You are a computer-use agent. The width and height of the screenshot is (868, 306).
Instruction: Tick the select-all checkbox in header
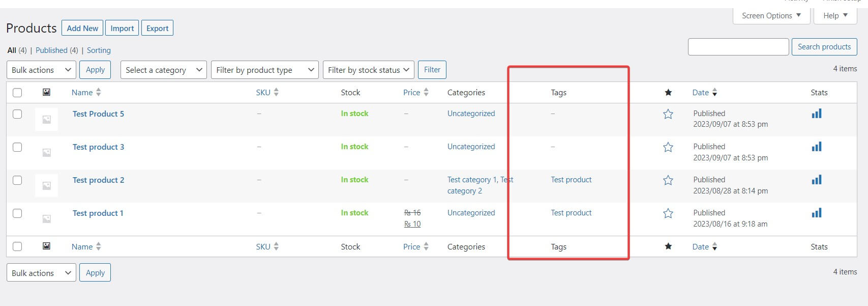pos(17,93)
